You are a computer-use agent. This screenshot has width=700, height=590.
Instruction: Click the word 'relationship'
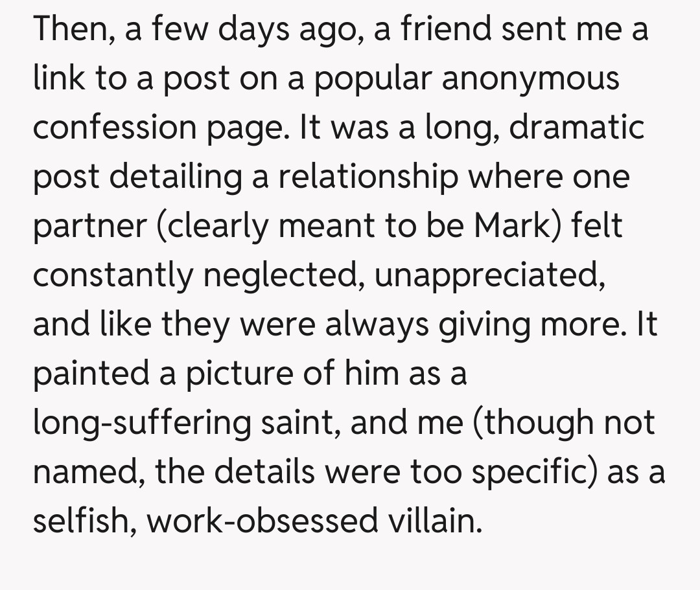point(368,176)
